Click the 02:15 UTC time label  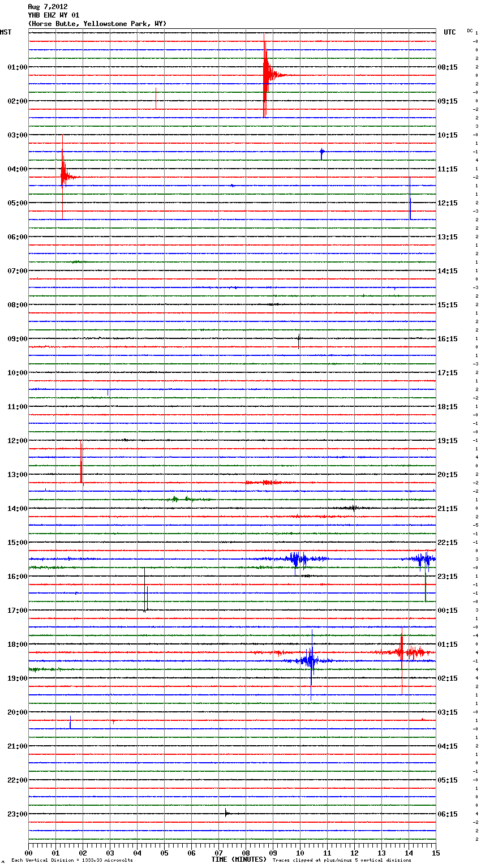click(x=448, y=678)
